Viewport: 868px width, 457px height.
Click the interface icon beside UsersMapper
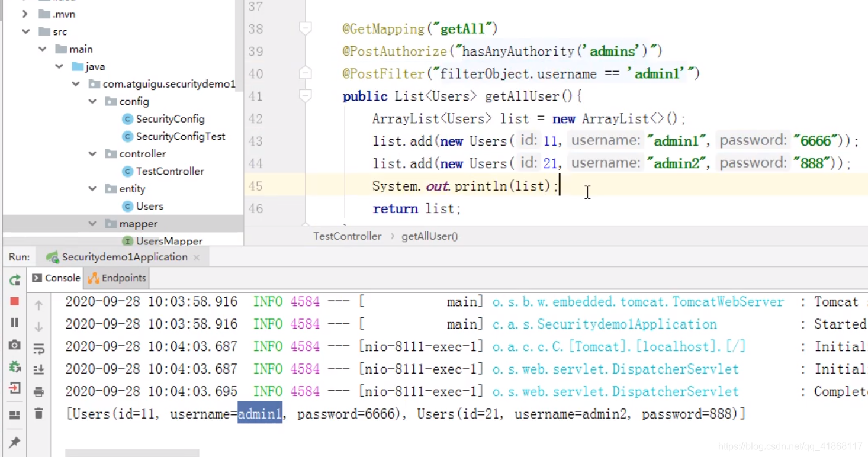tap(127, 241)
